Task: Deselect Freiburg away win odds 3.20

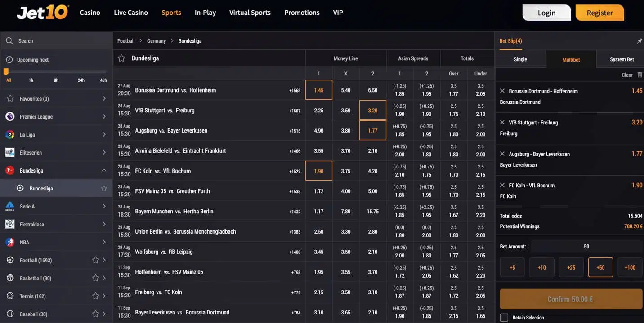Action: click(373, 110)
